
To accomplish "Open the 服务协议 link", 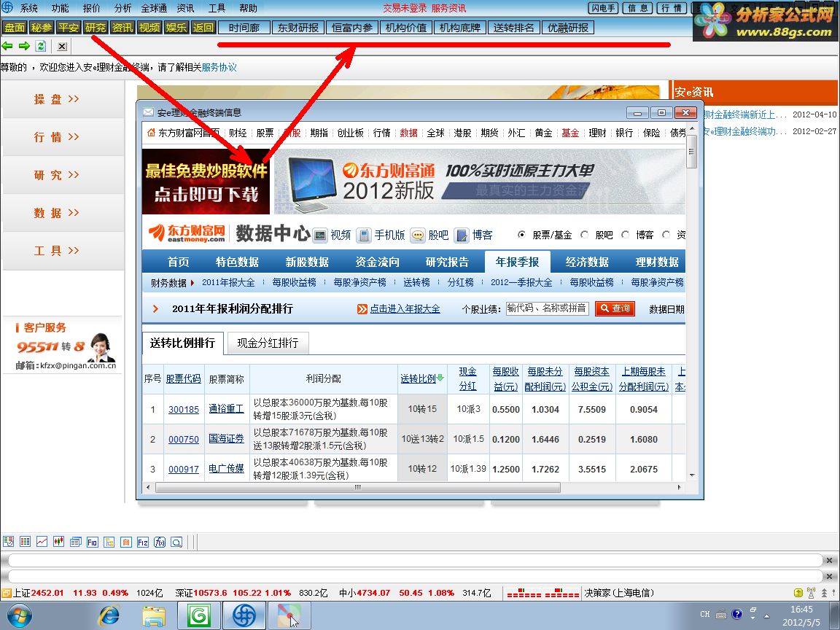I will (219, 67).
